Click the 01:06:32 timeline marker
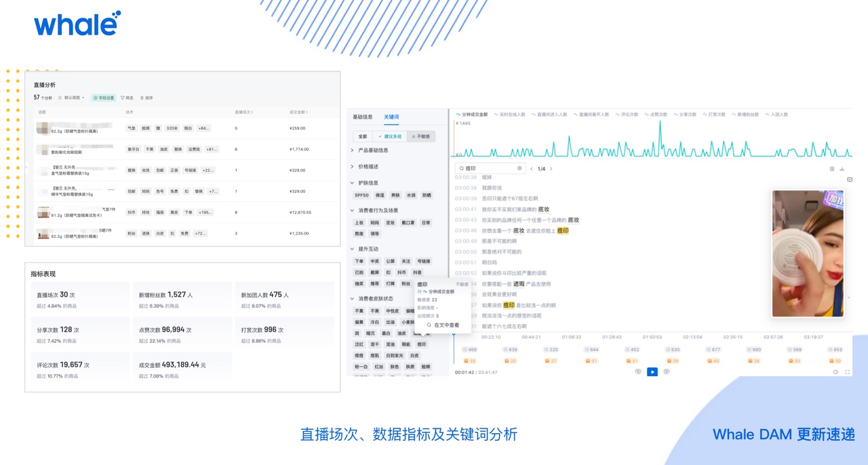Viewport: 868px width, 465px height. pos(572,337)
